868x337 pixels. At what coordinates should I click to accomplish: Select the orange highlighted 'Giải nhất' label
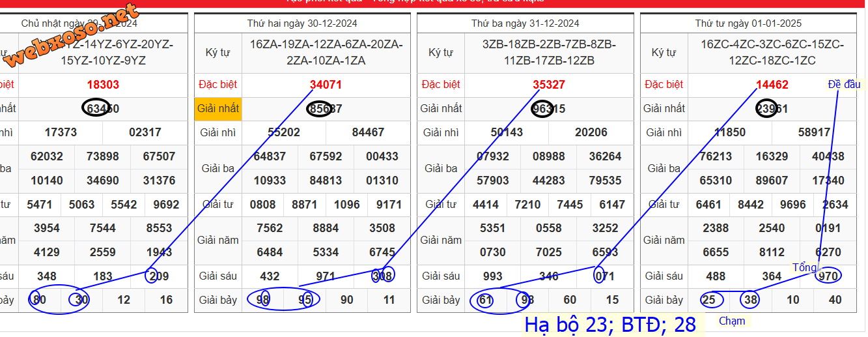click(218, 108)
